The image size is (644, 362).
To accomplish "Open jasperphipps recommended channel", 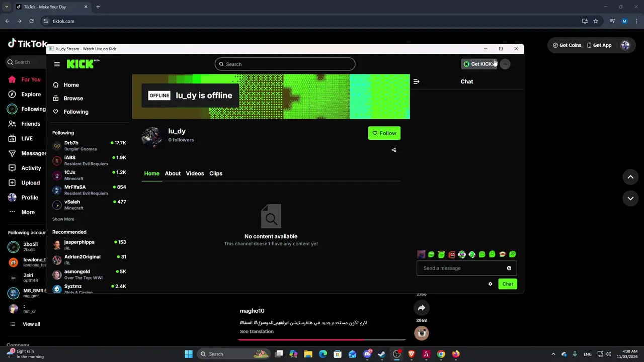I will coord(89,245).
